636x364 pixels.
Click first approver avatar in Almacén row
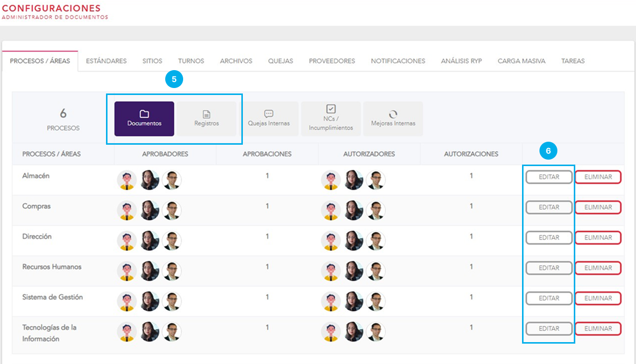[x=127, y=180]
